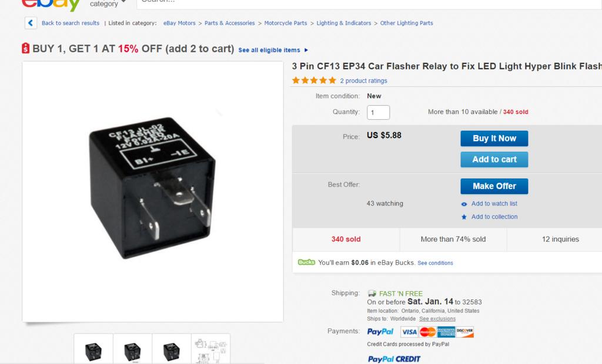Click the red sale tag icon
The width and height of the screenshot is (602, 364).
pyautogui.click(x=25, y=49)
